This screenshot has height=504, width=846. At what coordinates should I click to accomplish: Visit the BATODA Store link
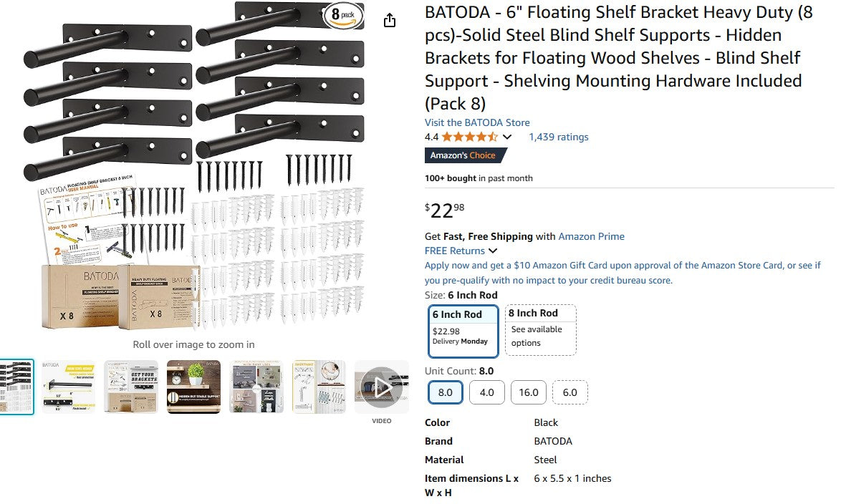(477, 122)
